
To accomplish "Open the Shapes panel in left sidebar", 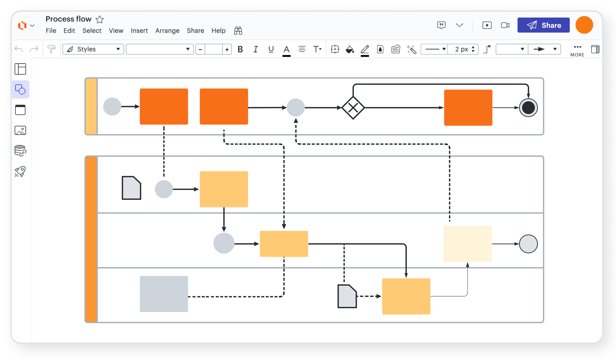I will 20,90.
